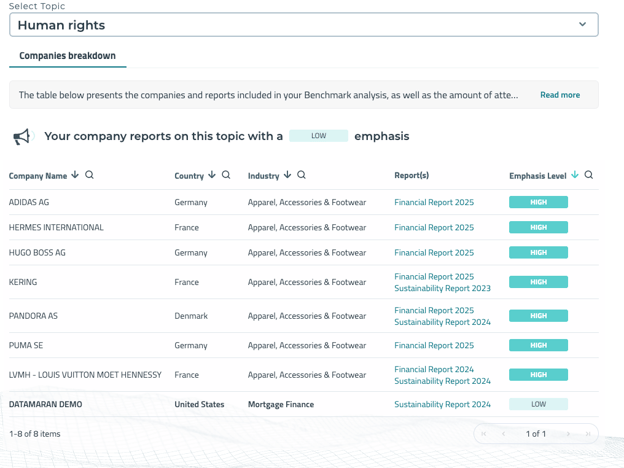Click United States in the DATAMARAN DEMO row
The image size is (624, 468).
tap(199, 404)
